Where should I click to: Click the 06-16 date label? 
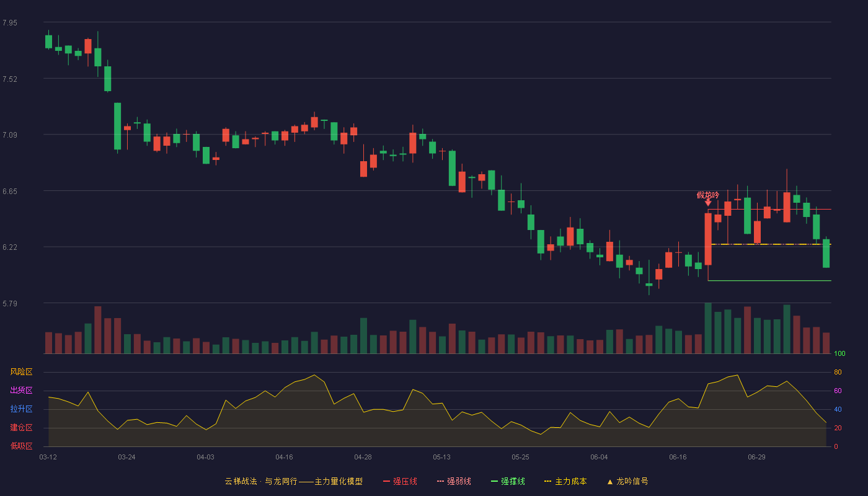pyautogui.click(x=678, y=457)
